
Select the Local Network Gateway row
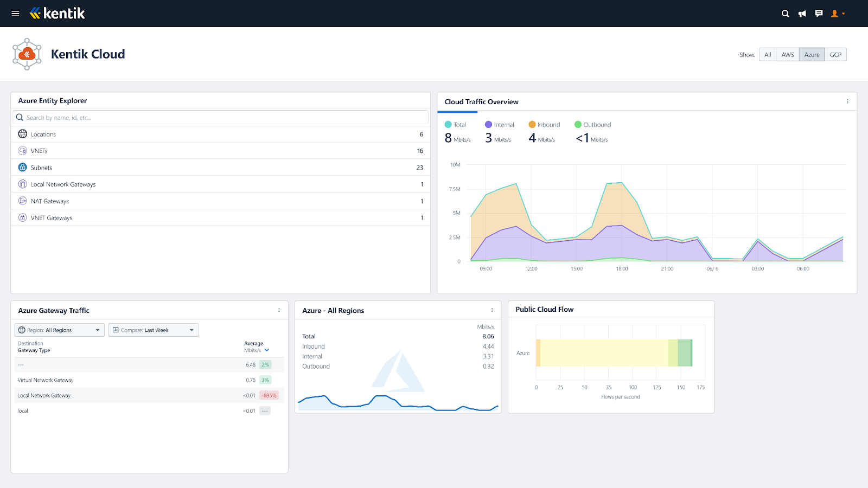pyautogui.click(x=149, y=395)
